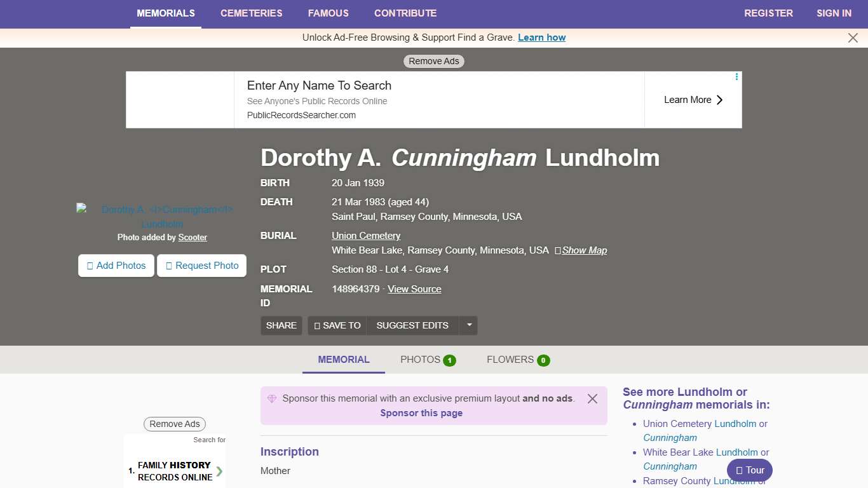The image size is (868, 488).
Task: Open the Suggest Edits dropdown caret
Action: [x=468, y=325]
